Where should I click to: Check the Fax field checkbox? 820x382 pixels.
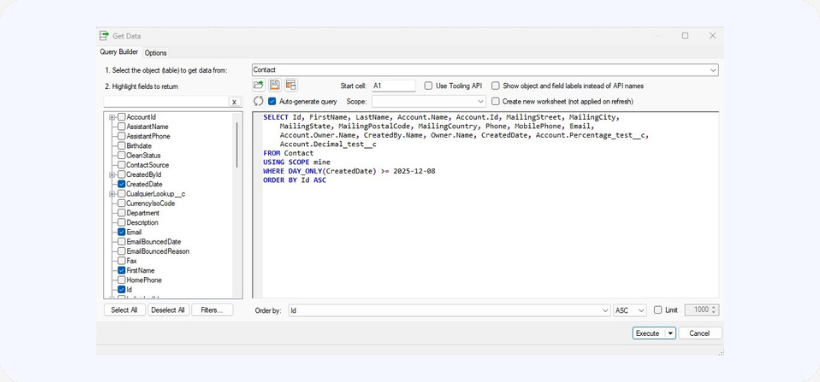[x=121, y=261]
